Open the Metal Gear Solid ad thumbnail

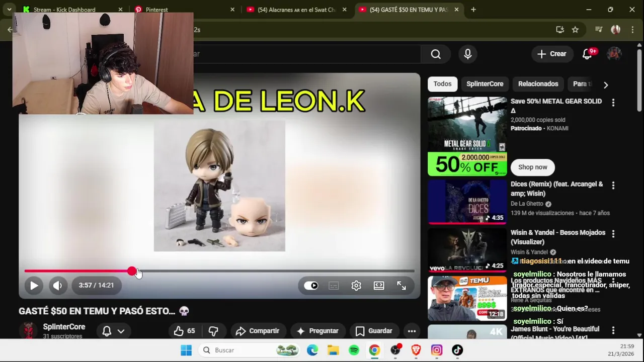(467, 136)
